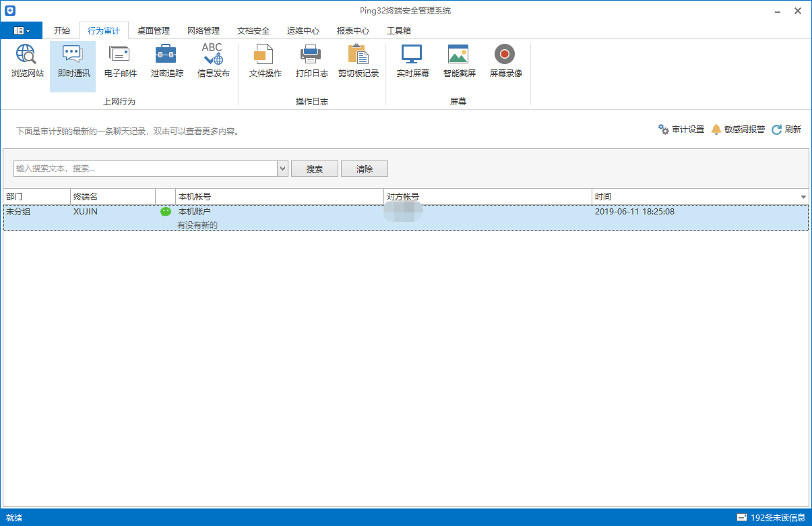Open the 浏览网站 audit tool
The width and height of the screenshot is (812, 526).
[x=28, y=61]
